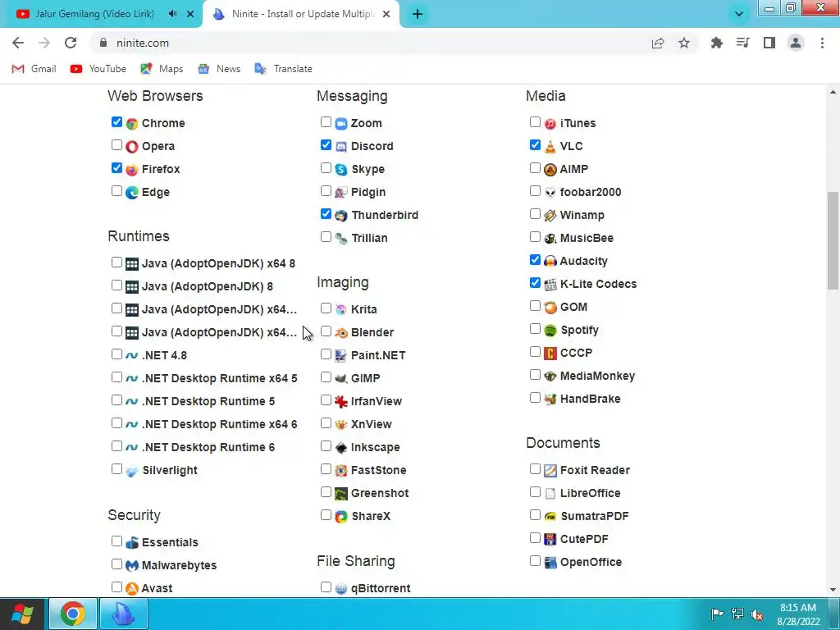840x630 pixels.
Task: Open the Windows Start button
Action: [x=22, y=614]
